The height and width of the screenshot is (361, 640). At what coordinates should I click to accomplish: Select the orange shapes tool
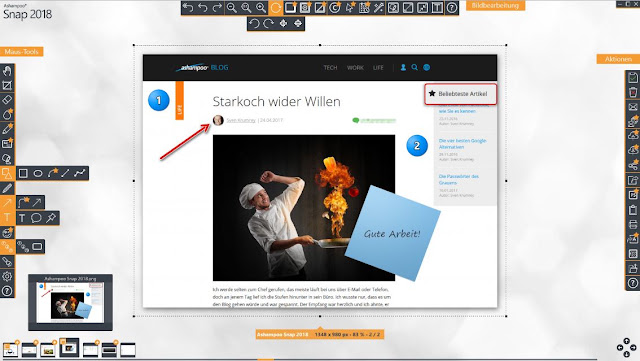pyautogui.click(x=7, y=174)
